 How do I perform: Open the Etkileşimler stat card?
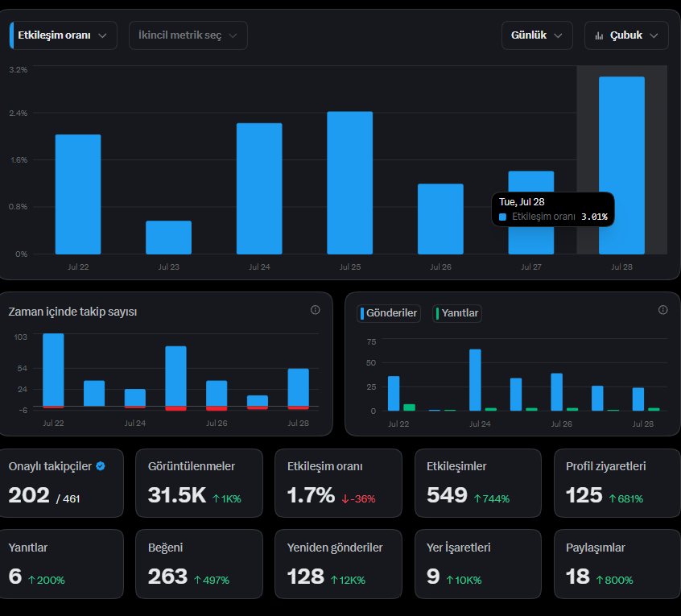pos(477,483)
